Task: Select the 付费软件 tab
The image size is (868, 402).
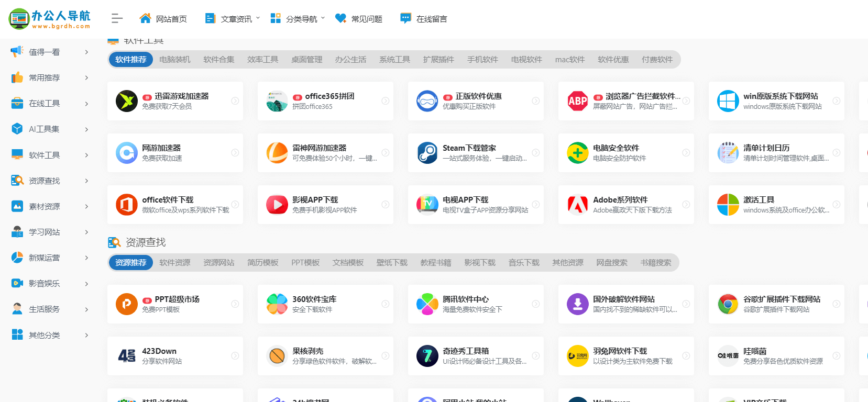Action: (x=657, y=60)
